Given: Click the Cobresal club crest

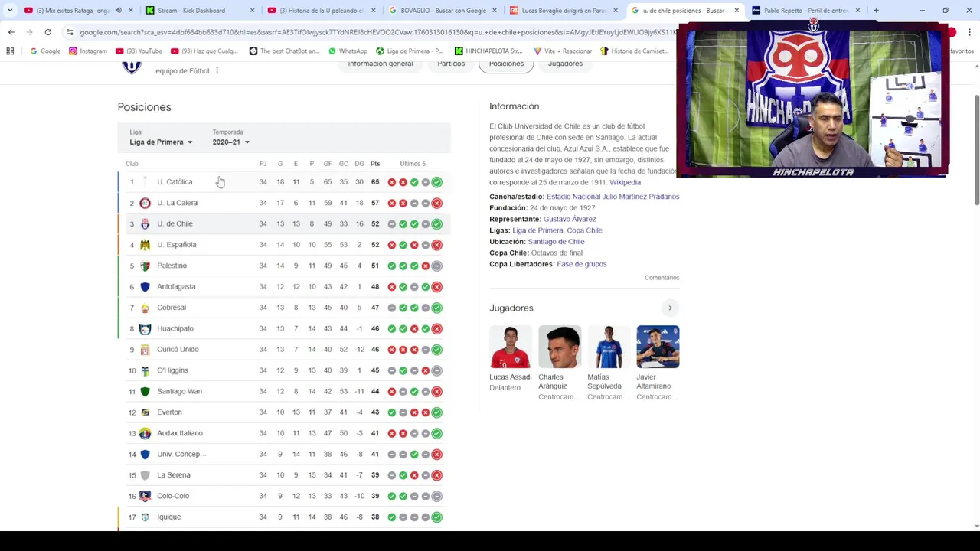Looking at the screenshot, I should 145,308.
